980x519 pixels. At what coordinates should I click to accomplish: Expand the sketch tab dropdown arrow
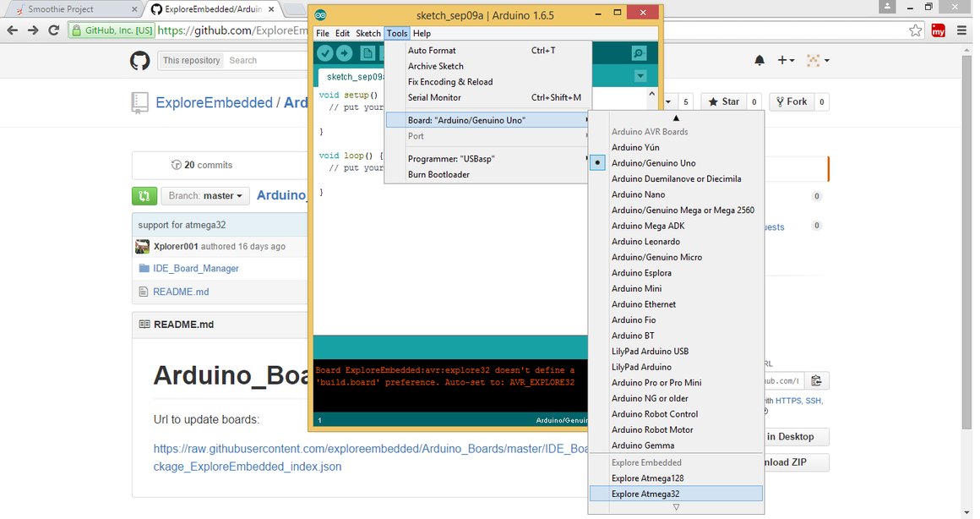(640, 76)
